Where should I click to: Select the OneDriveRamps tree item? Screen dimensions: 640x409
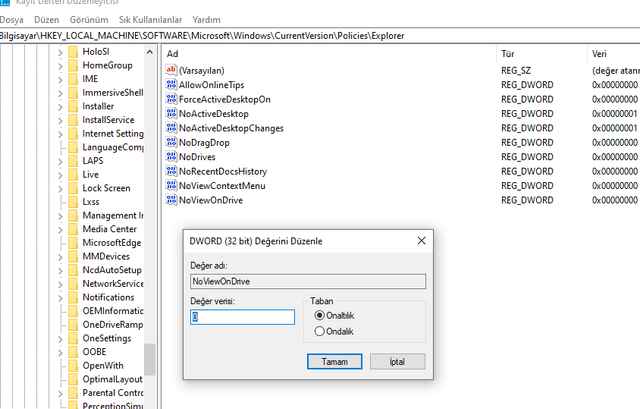pyautogui.click(x=113, y=325)
